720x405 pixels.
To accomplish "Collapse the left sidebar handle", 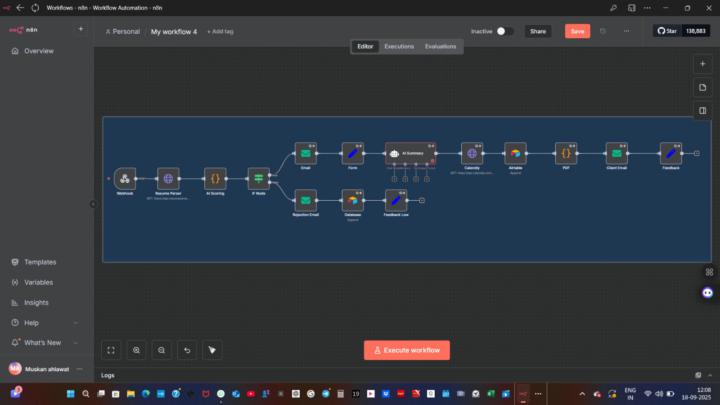I will click(93, 204).
